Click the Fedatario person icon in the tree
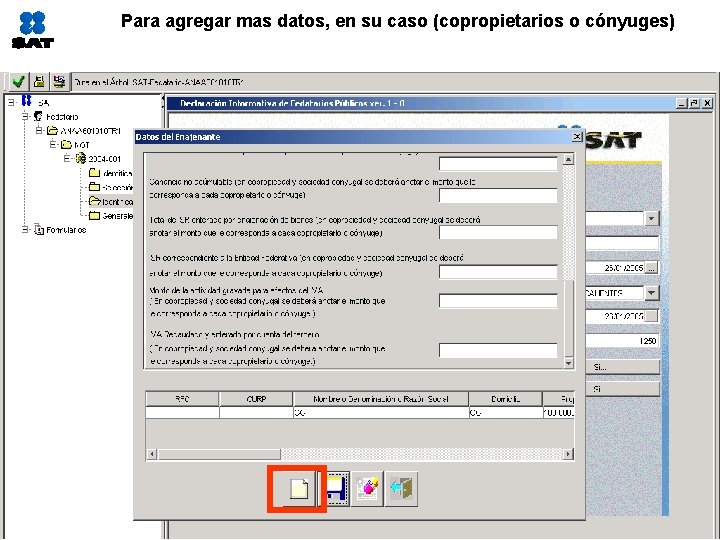The image size is (720, 540). [38, 117]
